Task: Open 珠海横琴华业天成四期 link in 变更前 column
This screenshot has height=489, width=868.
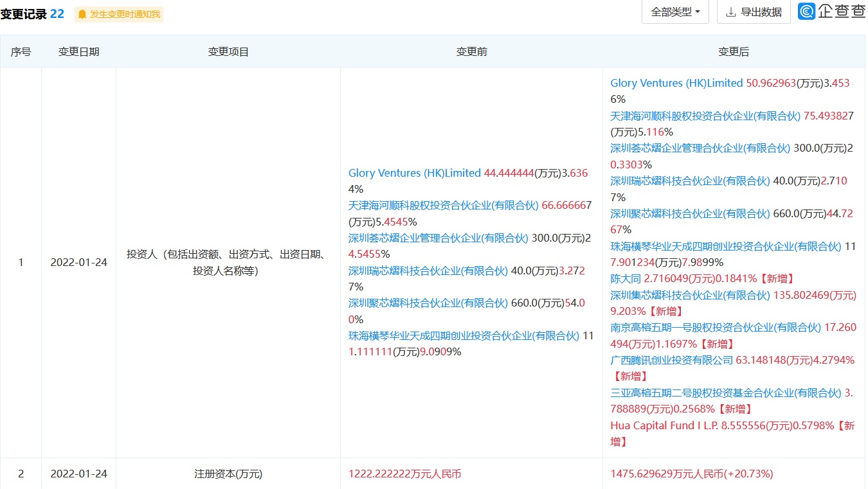Action: (x=464, y=335)
